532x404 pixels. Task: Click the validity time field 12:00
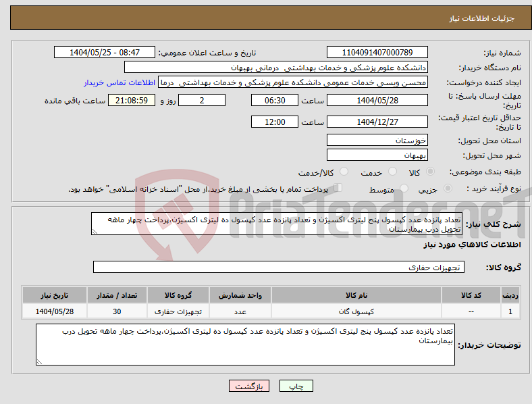(x=275, y=122)
